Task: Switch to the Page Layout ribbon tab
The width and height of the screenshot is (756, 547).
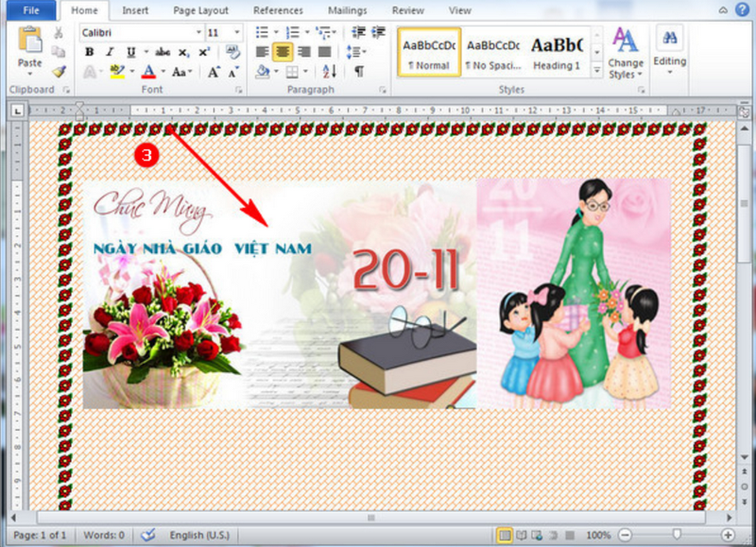Action: 201,10
